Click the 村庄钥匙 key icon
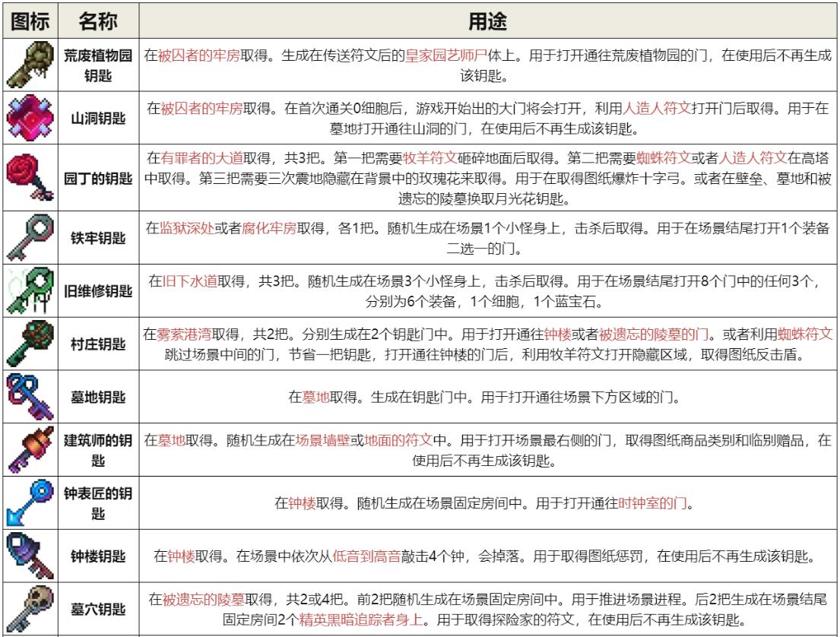The width and height of the screenshot is (840, 637). pyautogui.click(x=29, y=344)
